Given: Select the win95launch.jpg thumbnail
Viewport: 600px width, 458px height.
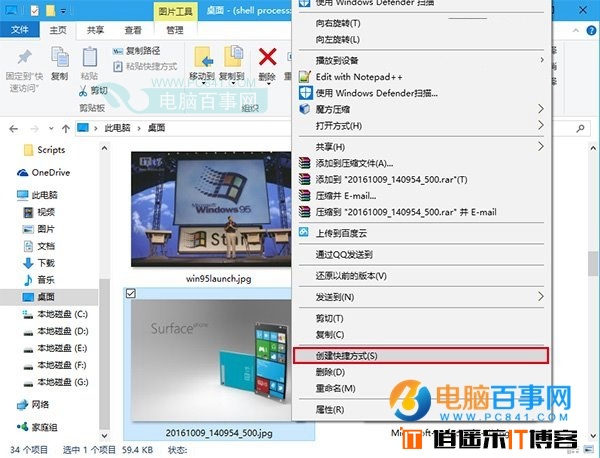Looking at the screenshot, I should (x=211, y=209).
